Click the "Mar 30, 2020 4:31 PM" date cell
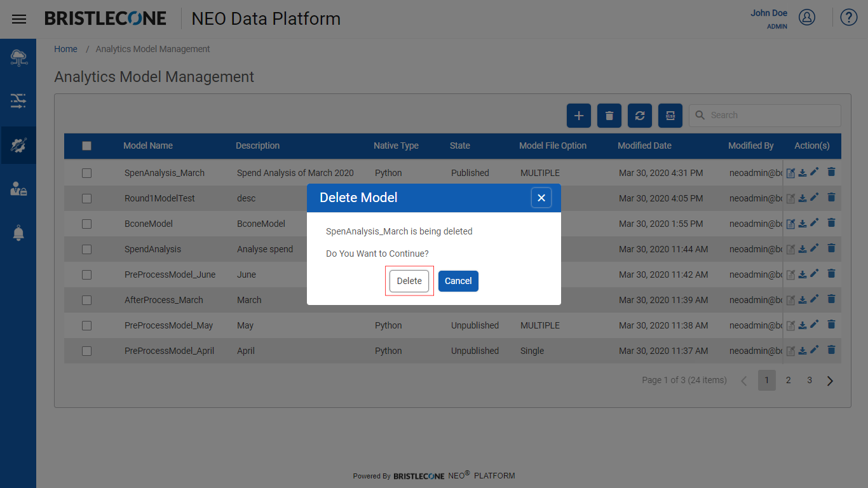Viewport: 868px width, 488px height. 661,173
